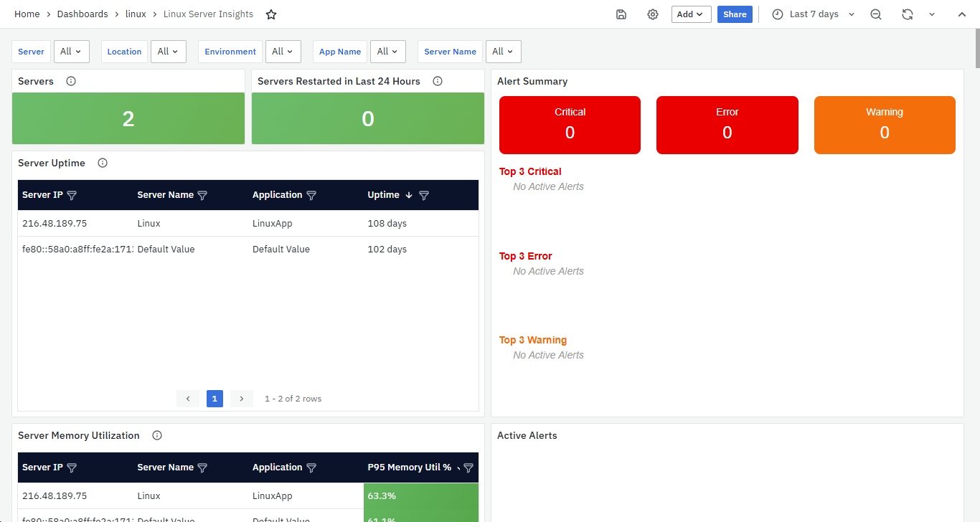This screenshot has height=522, width=980.
Task: Click info icon beside Server Memory Utilization
Action: pos(157,435)
